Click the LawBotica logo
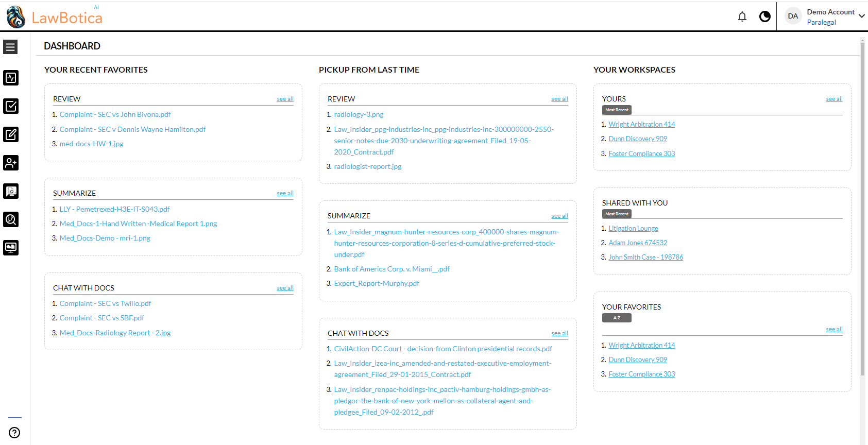This screenshot has width=868, height=445. [x=55, y=17]
